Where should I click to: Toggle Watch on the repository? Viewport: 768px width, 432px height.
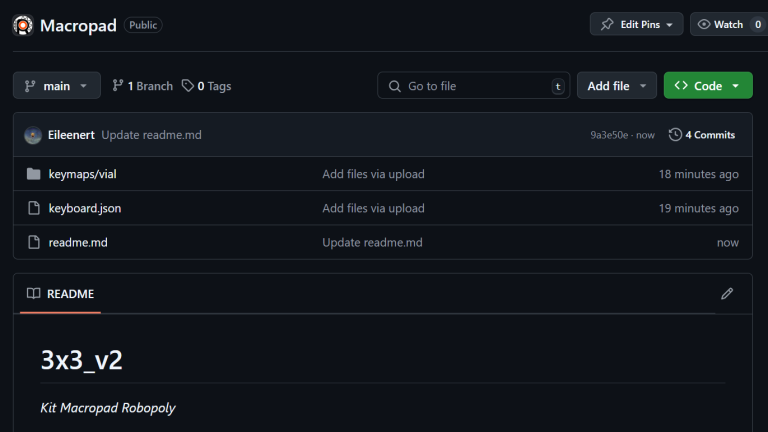click(721, 24)
